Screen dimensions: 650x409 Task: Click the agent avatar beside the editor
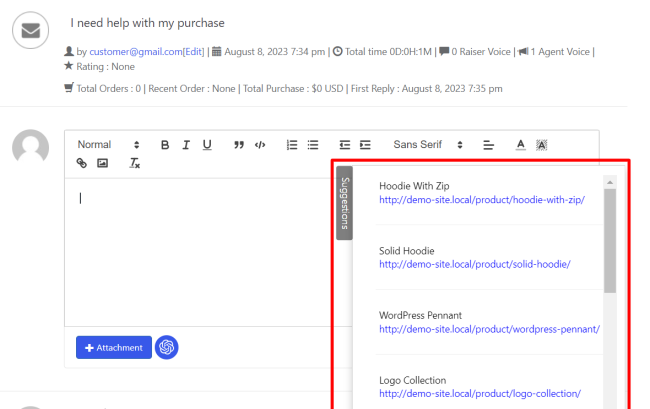point(30,148)
